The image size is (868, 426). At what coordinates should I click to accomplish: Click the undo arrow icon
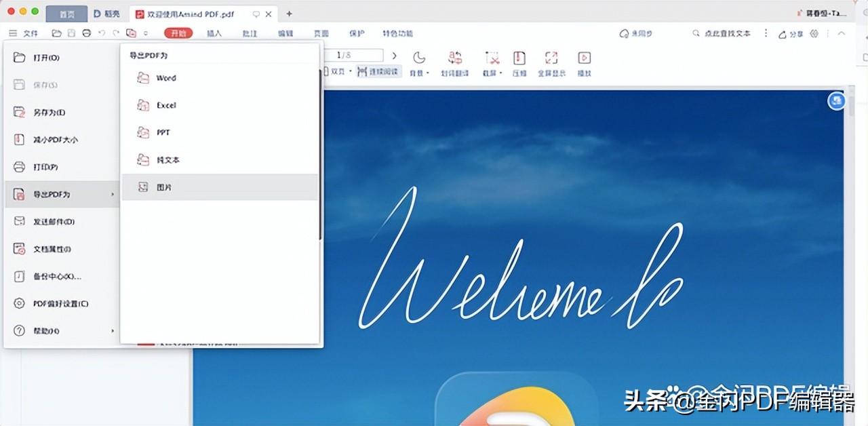pyautogui.click(x=102, y=33)
